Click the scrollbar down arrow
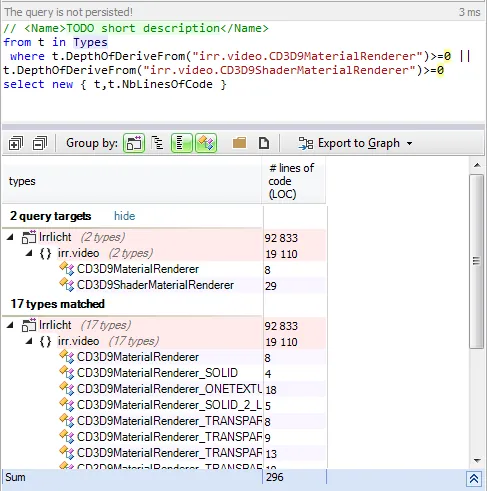This screenshot has height=491, width=487. [x=477, y=461]
